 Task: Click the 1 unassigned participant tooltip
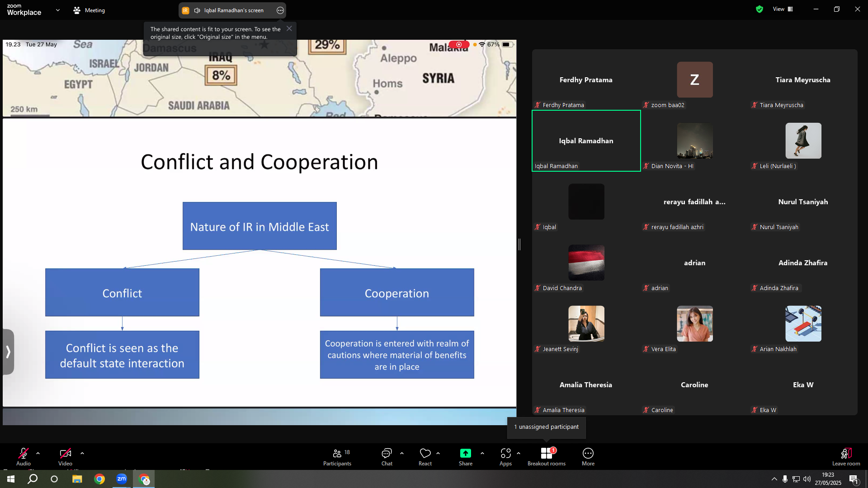(x=547, y=427)
